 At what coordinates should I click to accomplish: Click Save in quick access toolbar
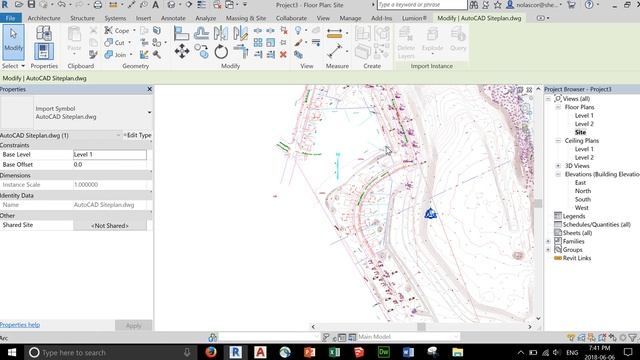[31, 5]
